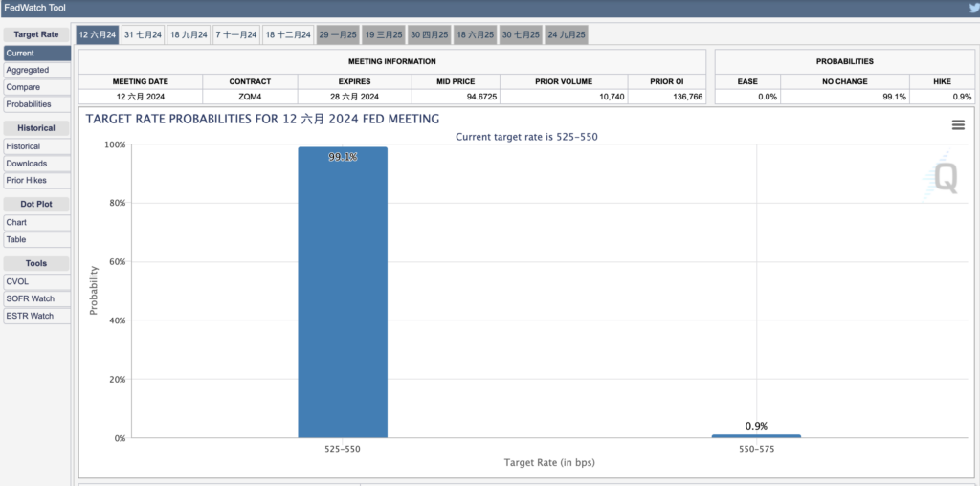Click the PRIOR VOLUME column header
This screenshot has width=980, height=486.
(564, 82)
